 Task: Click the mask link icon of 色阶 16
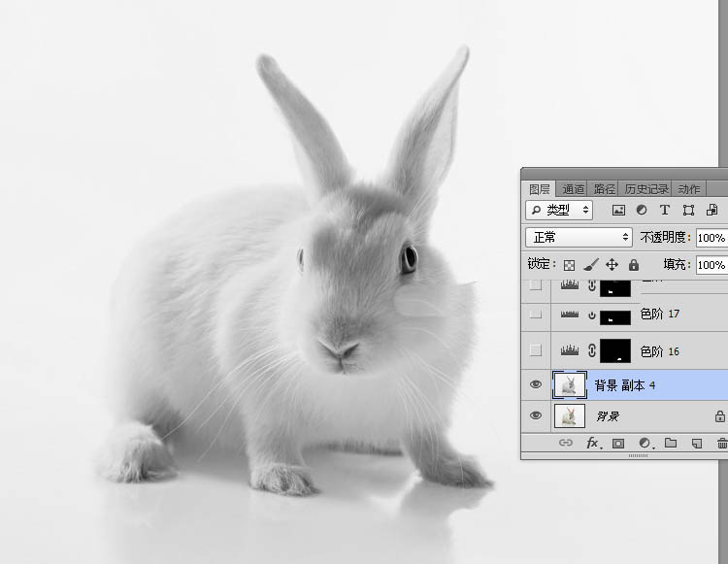[591, 350]
